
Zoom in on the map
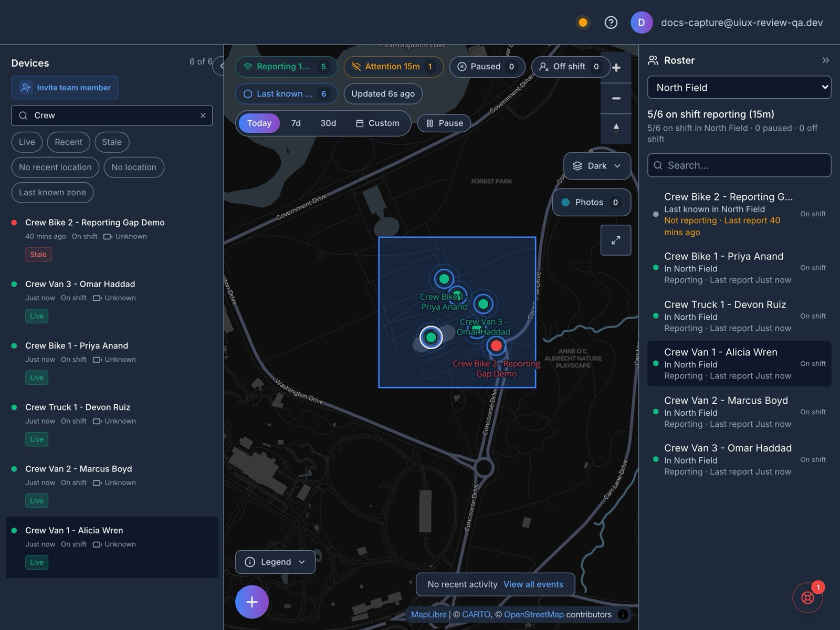click(616, 68)
